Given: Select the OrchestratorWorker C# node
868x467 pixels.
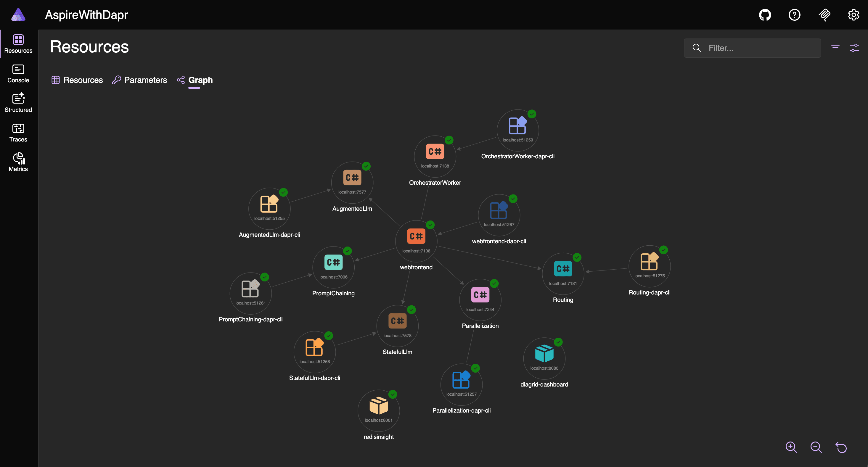Looking at the screenshot, I should click(435, 156).
